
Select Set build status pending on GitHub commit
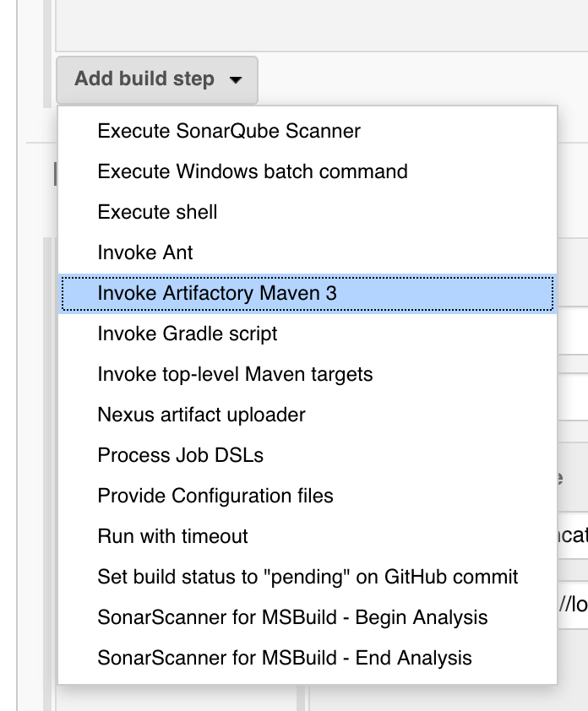308,577
